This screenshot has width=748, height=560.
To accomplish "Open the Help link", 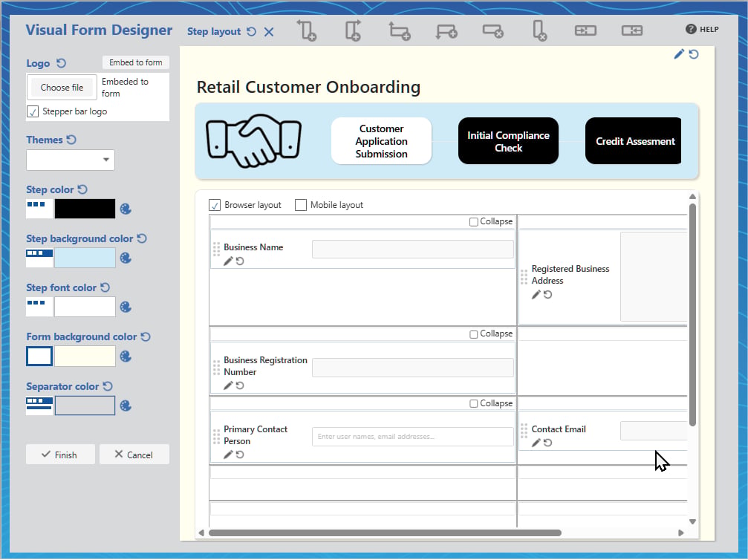I will (x=702, y=29).
